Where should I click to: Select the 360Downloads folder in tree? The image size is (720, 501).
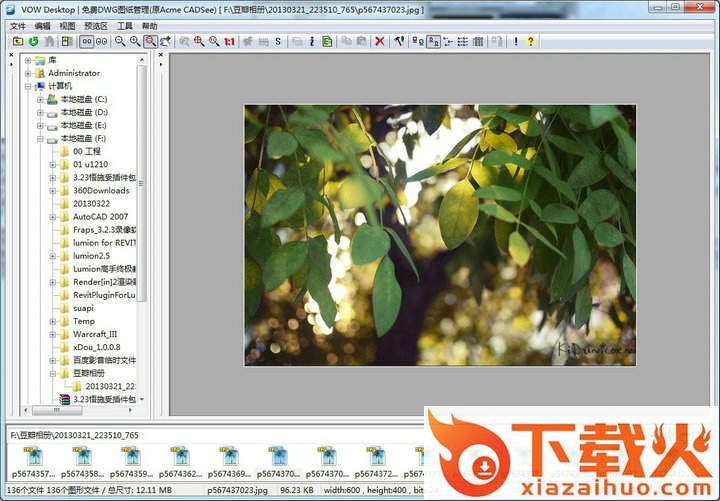pyautogui.click(x=100, y=190)
